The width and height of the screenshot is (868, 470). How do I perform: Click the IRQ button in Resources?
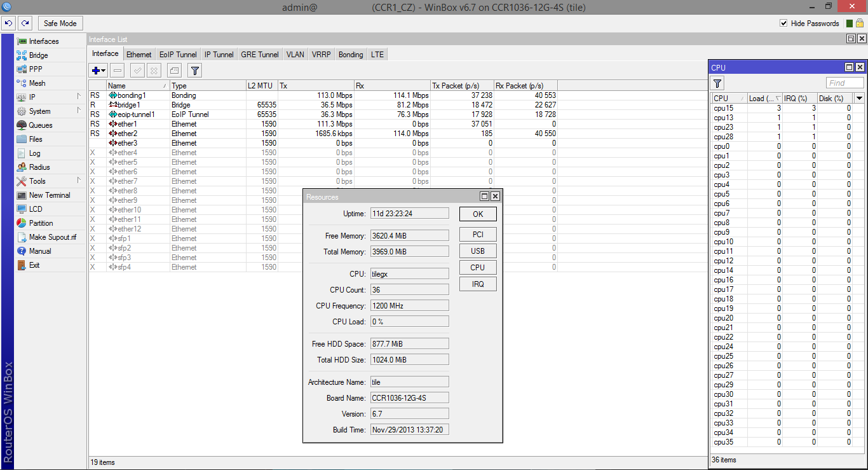pos(478,284)
